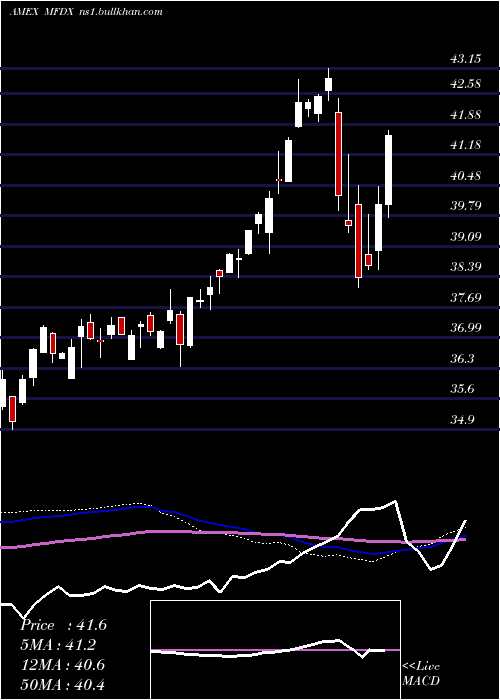Click the 40.48 price level label
The width and height of the screenshot is (500, 700).
466,176
